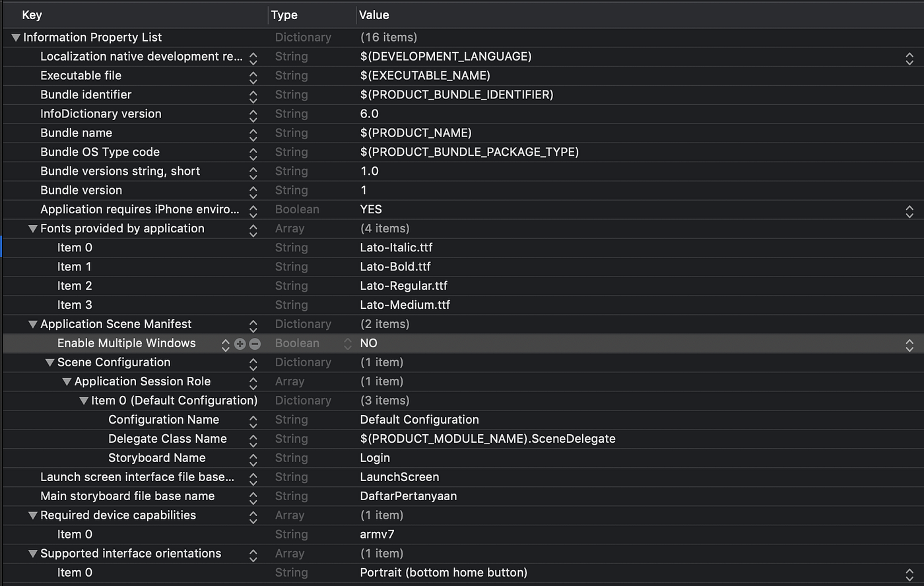Collapse the Information Property List root entry
924x586 pixels.
tap(15, 37)
